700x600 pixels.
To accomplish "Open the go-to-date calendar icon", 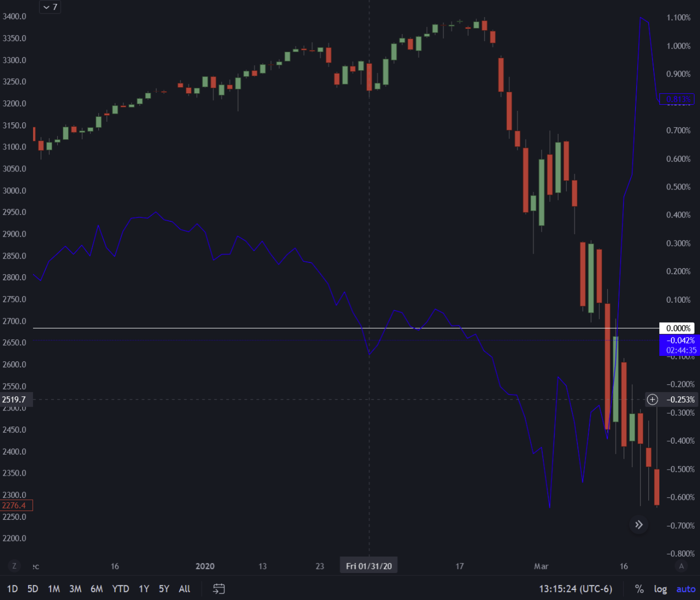I will click(219, 588).
